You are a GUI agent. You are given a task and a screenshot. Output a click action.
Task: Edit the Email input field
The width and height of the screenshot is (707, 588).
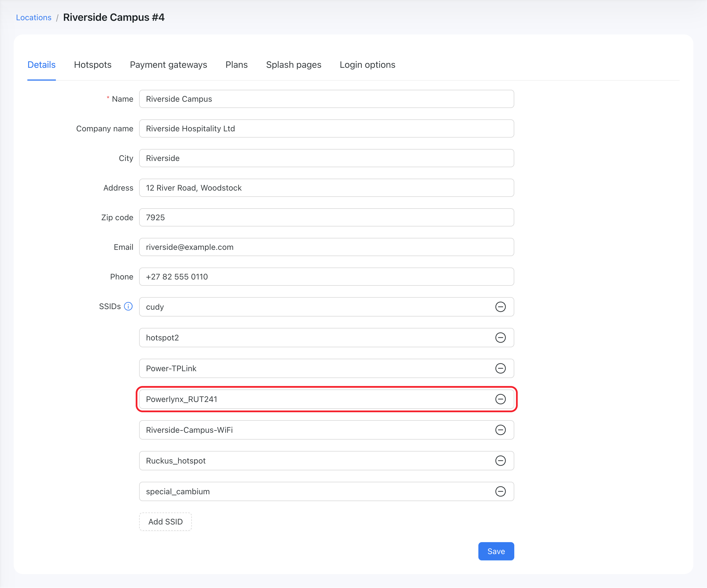[x=326, y=247]
